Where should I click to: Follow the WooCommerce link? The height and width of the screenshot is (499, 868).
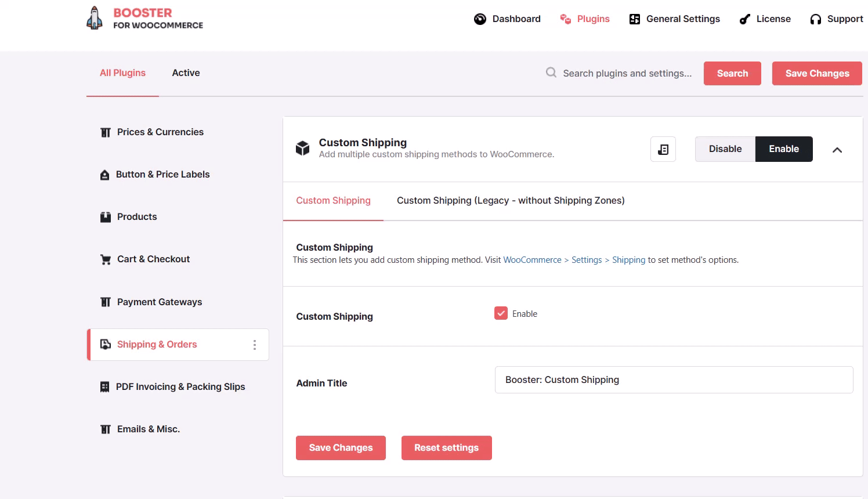click(x=532, y=260)
